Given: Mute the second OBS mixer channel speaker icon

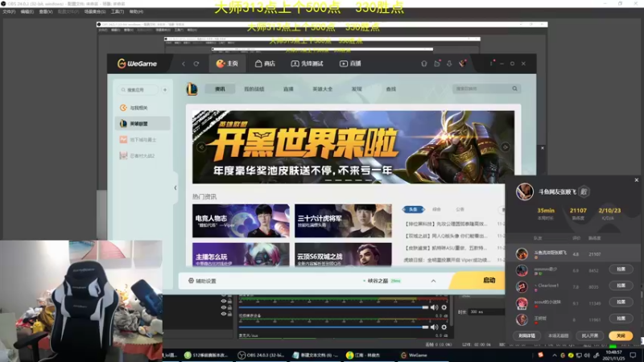Looking at the screenshot, I should tap(434, 327).
